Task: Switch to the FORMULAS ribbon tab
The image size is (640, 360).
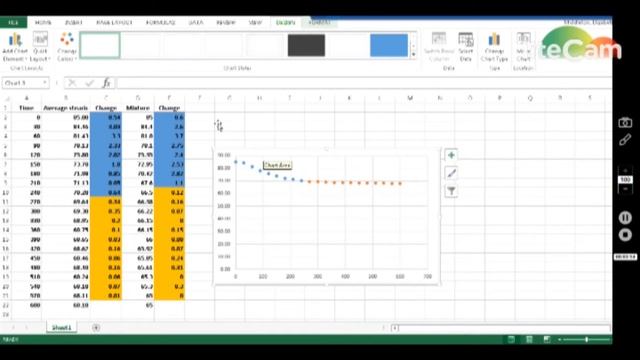Action: click(x=160, y=22)
